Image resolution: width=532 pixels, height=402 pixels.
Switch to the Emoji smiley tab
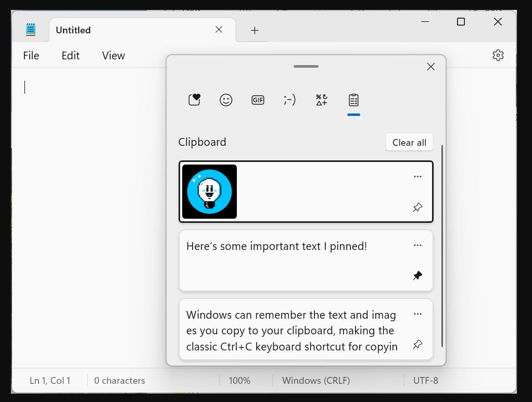(226, 100)
